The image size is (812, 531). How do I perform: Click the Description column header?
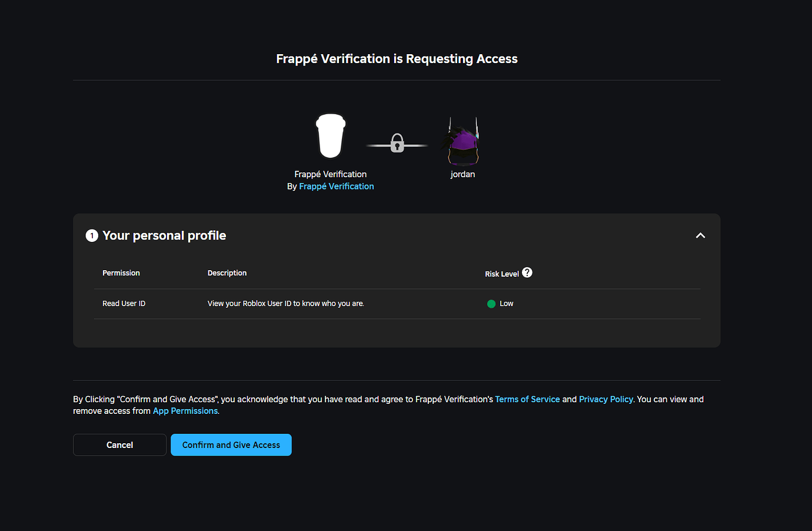[x=227, y=273]
